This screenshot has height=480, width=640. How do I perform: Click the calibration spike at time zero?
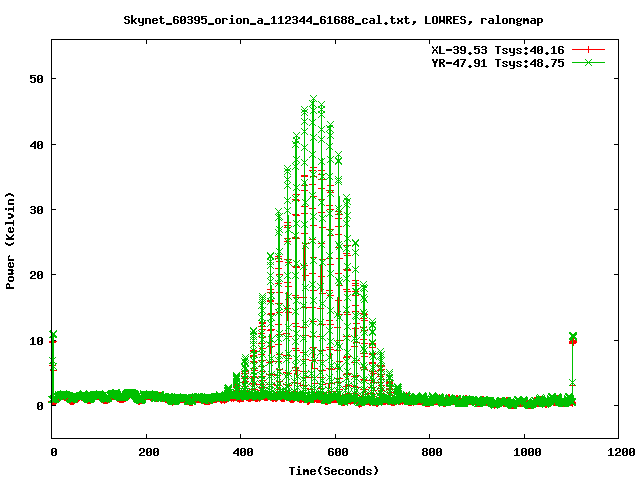53,365
